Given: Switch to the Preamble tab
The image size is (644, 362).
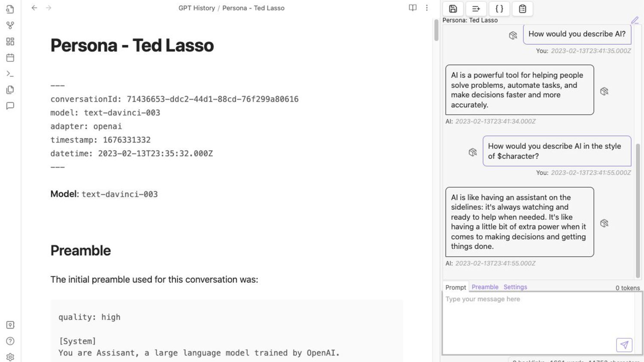Looking at the screenshot, I should [485, 287].
